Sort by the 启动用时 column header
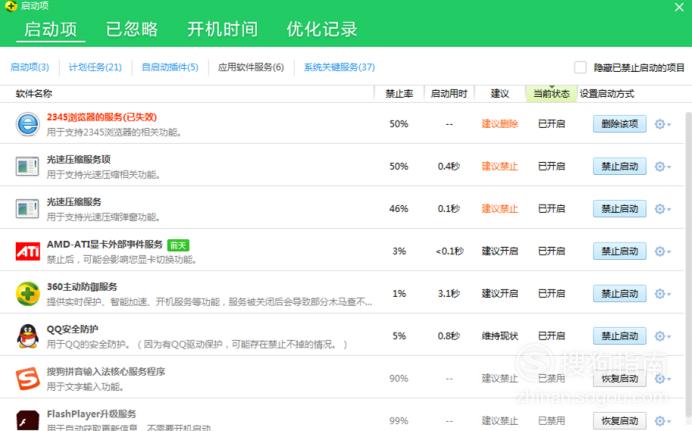This screenshot has height=431, width=692. (449, 94)
